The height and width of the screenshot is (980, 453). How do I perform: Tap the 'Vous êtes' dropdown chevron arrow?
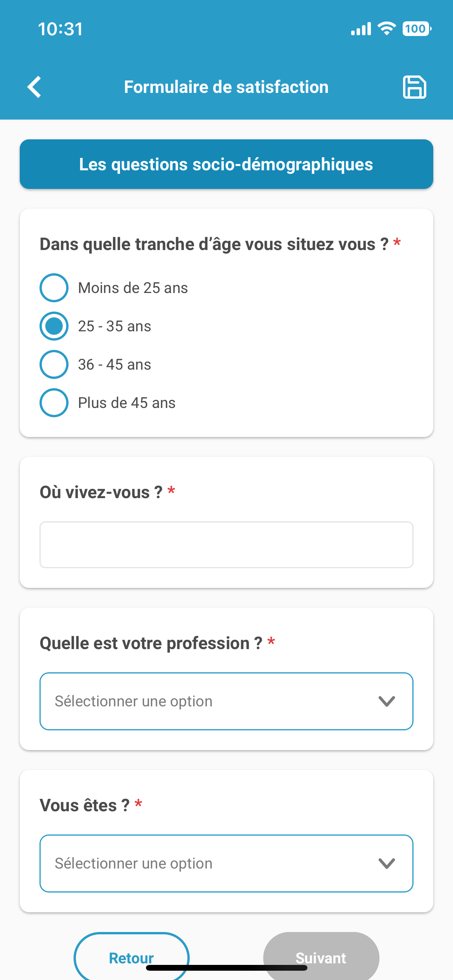click(386, 863)
